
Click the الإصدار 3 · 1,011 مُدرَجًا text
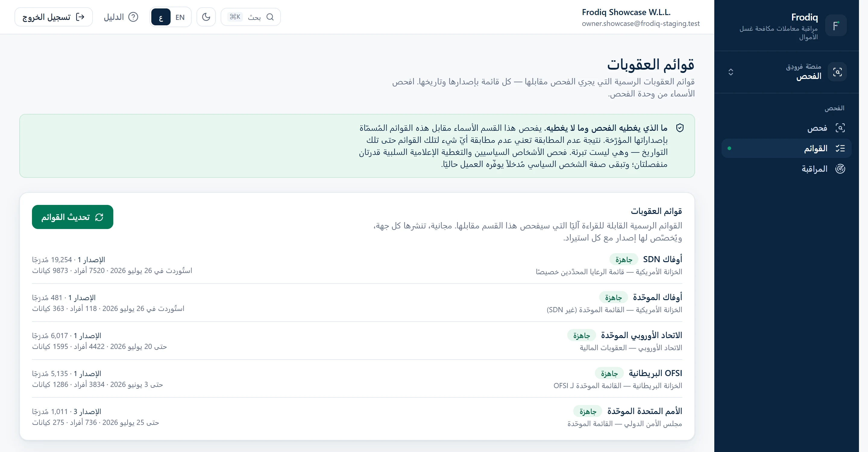pyautogui.click(x=66, y=412)
